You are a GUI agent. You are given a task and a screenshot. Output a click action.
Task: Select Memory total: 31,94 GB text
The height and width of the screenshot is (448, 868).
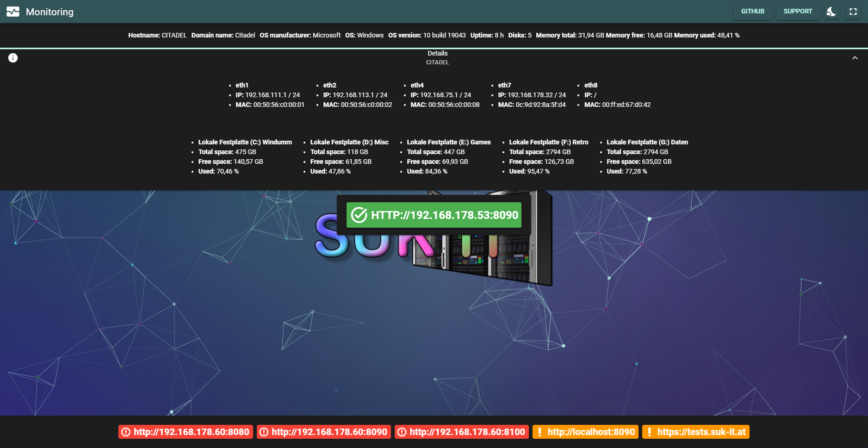coord(570,35)
